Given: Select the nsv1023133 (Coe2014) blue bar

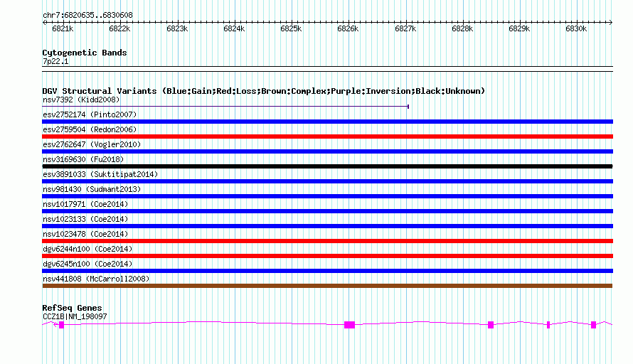Looking at the screenshot, I should (x=327, y=226).
